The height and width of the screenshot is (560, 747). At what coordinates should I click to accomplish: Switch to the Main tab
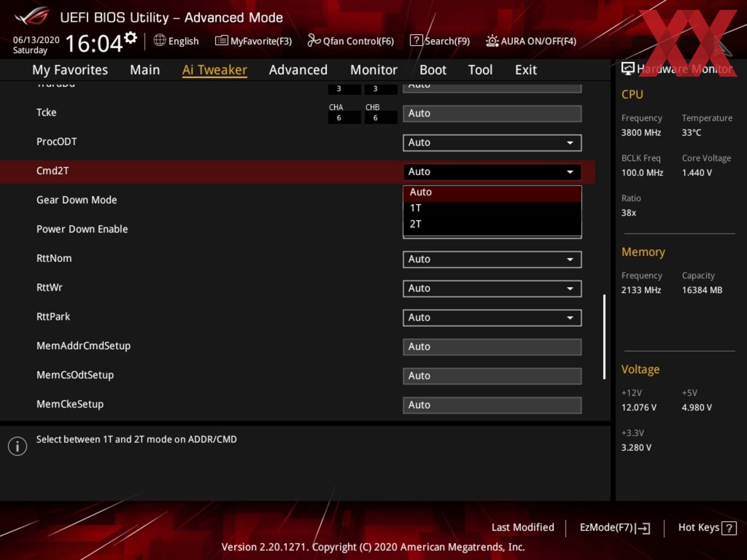coord(145,70)
